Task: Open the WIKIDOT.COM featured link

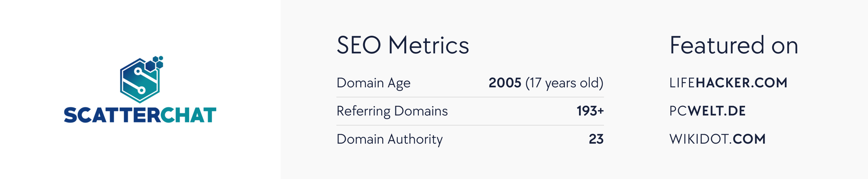Action: tap(718, 139)
